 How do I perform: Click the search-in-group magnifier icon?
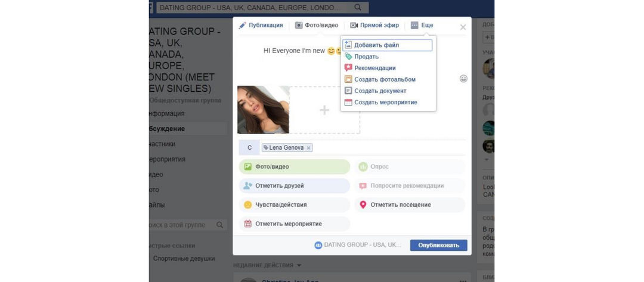219,225
